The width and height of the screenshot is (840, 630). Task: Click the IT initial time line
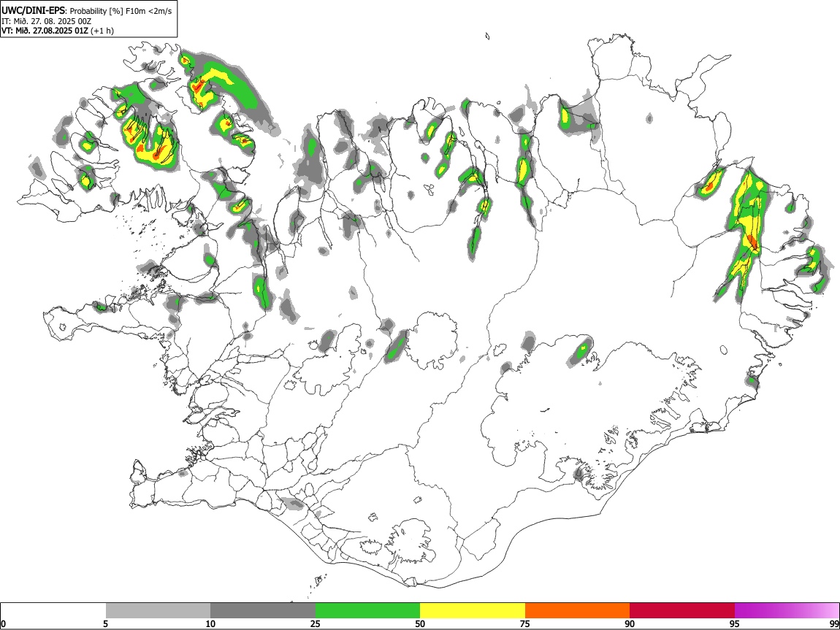47,21
